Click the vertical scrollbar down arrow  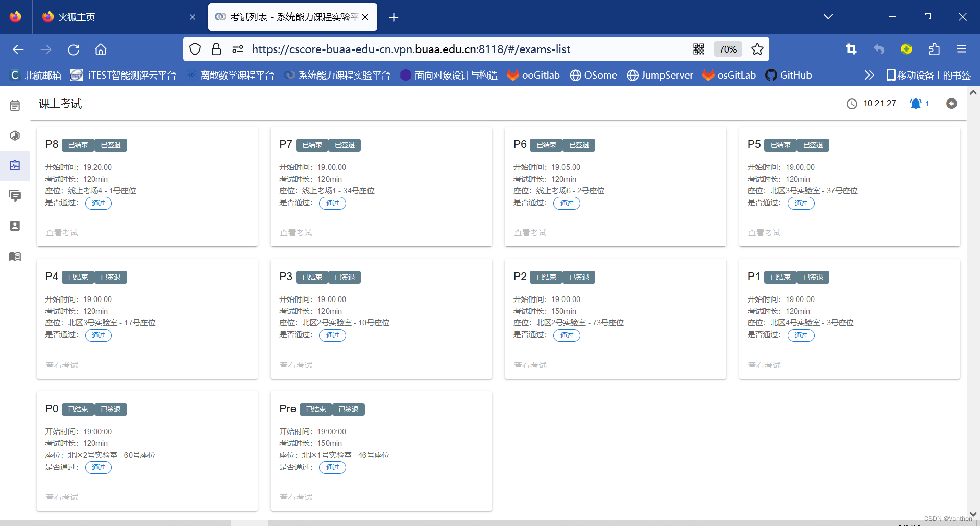(x=973, y=514)
